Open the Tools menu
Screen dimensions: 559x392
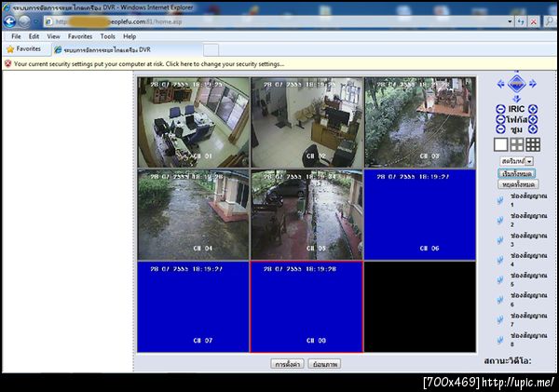tap(107, 36)
